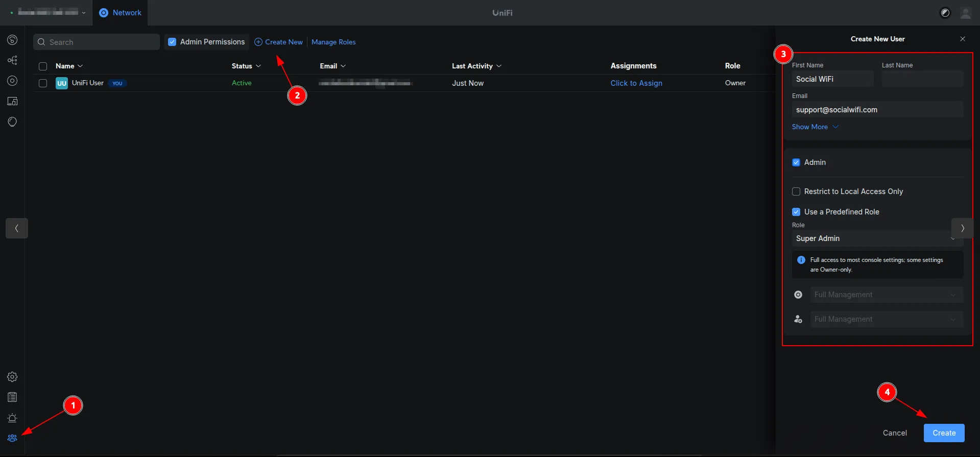The image size is (980, 457).
Task: Open the Last Activity sort menu
Action: pos(499,66)
